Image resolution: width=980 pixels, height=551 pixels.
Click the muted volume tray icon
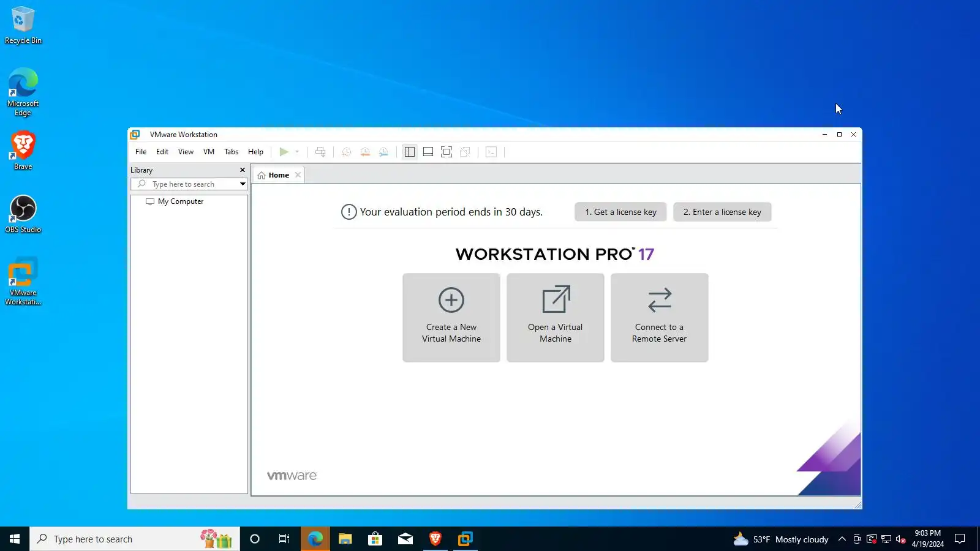coord(901,539)
